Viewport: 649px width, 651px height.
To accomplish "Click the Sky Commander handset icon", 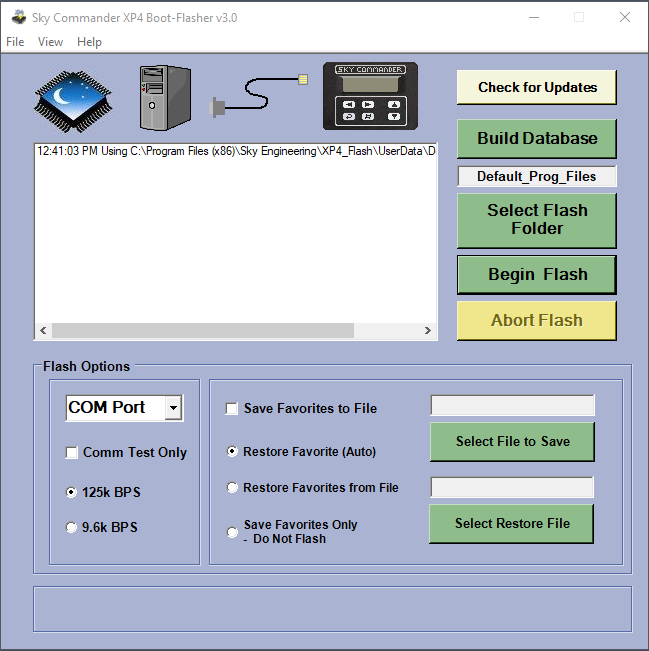I will [370, 96].
